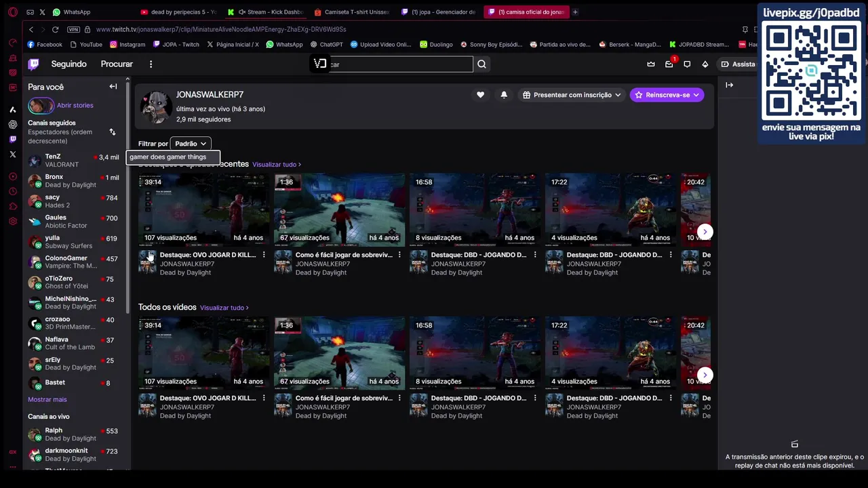Open the three-dot more menu near Procurar

pyautogui.click(x=151, y=64)
